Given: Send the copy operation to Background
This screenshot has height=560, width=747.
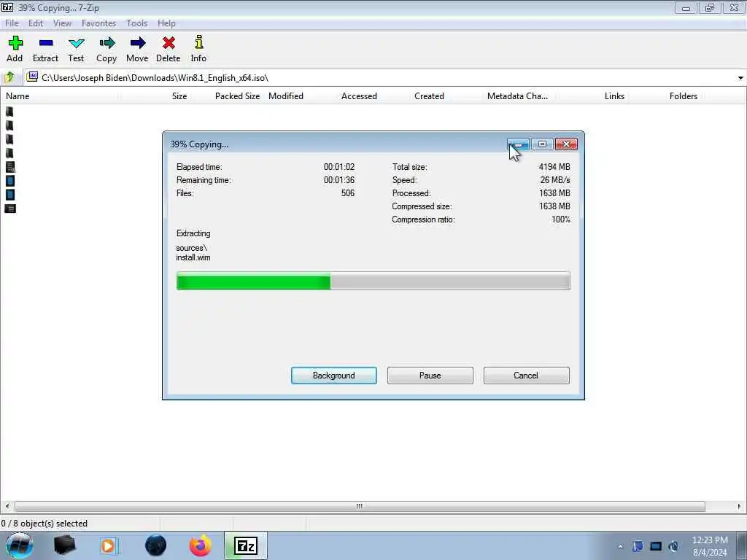Looking at the screenshot, I should (x=334, y=376).
